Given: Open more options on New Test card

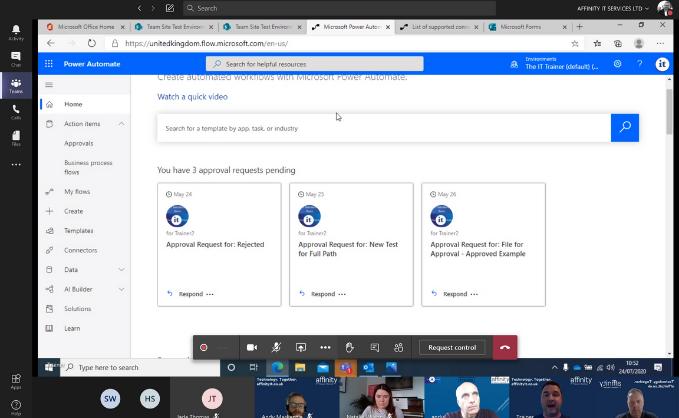Looking at the screenshot, I should (342, 294).
